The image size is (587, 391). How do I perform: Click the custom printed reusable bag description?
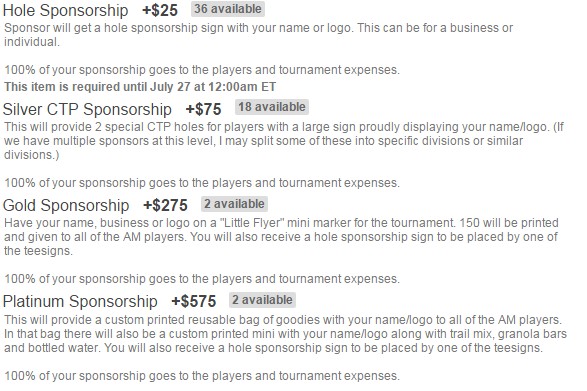pos(285,334)
